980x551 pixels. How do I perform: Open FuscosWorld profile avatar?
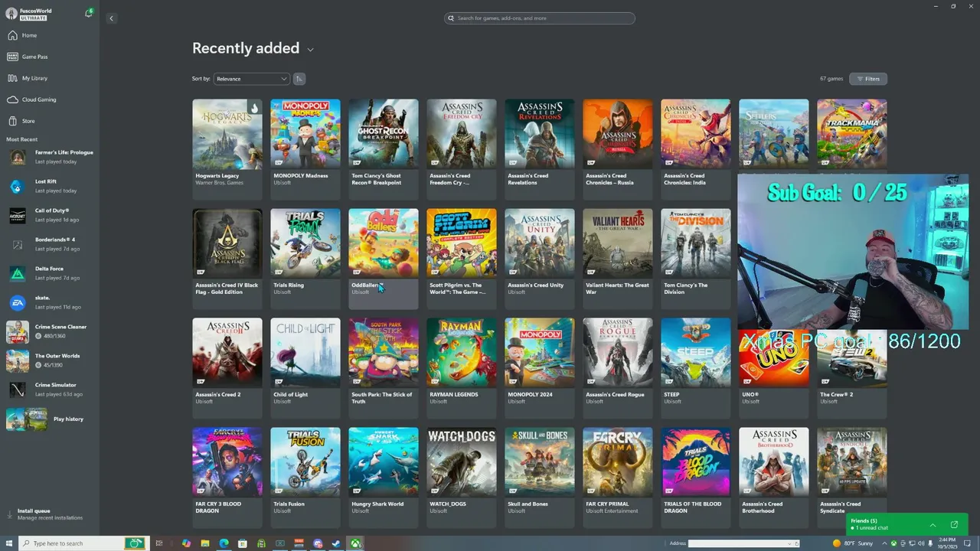(11, 14)
